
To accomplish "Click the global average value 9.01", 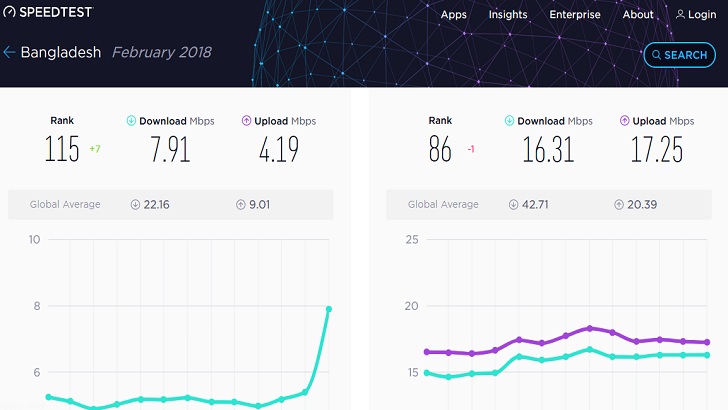I will point(260,204).
